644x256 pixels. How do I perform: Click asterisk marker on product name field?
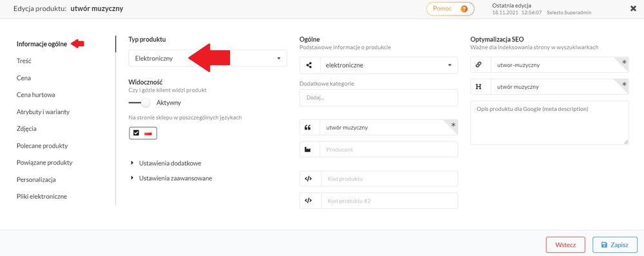click(453, 124)
